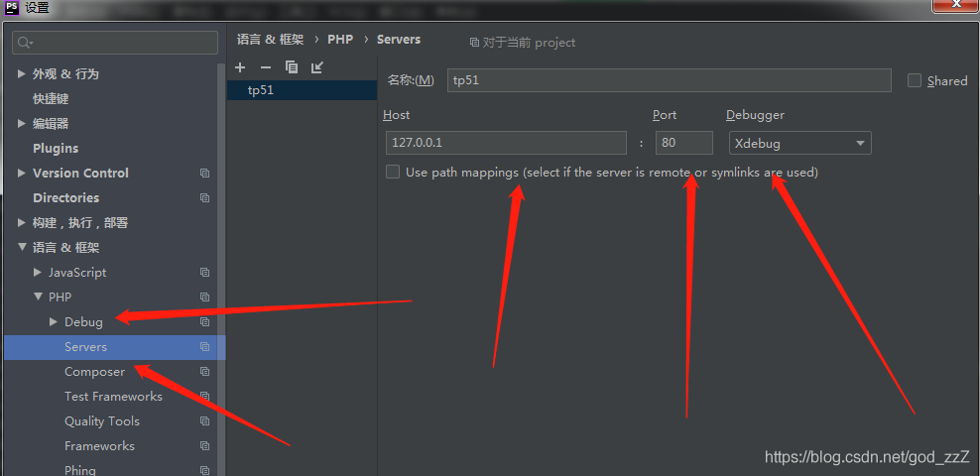Click the search icon in settings search box

click(x=26, y=43)
